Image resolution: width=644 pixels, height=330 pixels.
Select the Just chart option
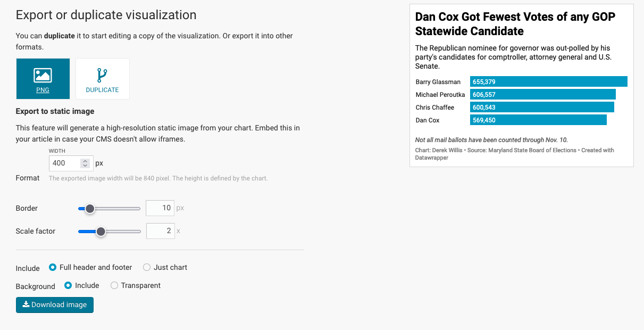click(x=146, y=267)
